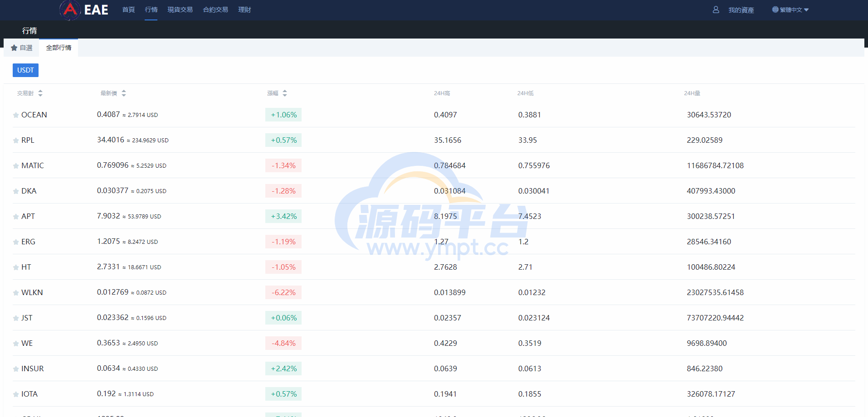This screenshot has width=868, height=417.
Task: Click the 24H低 column header
Action: [x=525, y=93]
